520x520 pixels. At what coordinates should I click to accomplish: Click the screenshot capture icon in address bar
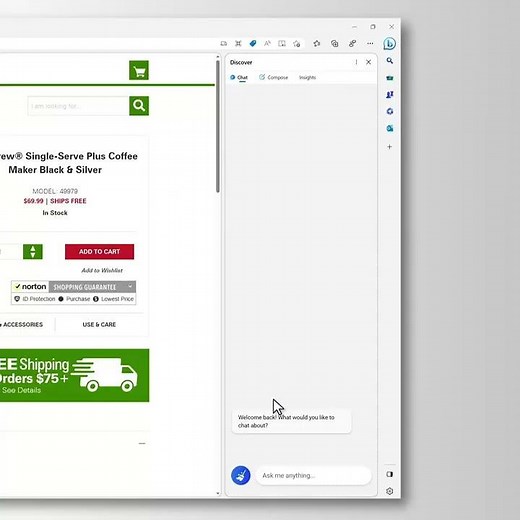tap(238, 43)
